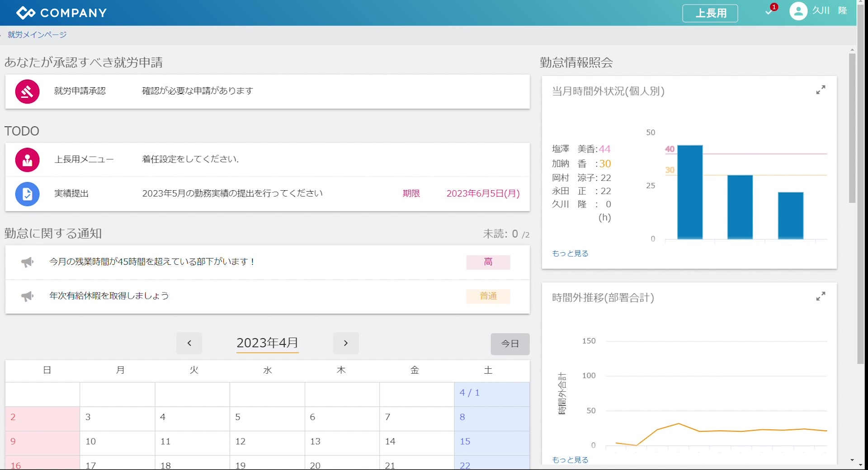The height and width of the screenshot is (470, 868).
Task: Click the 実績提出 document icon
Action: 27,194
